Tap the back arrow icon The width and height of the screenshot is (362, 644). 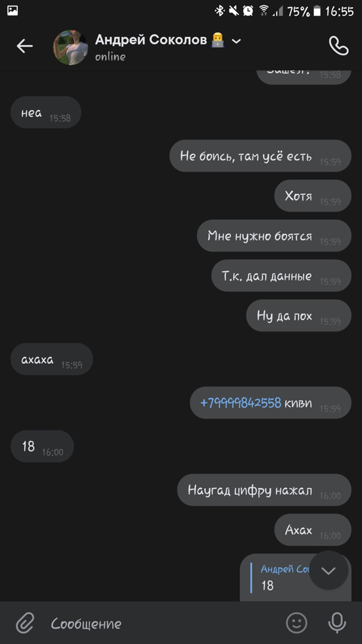[24, 47]
